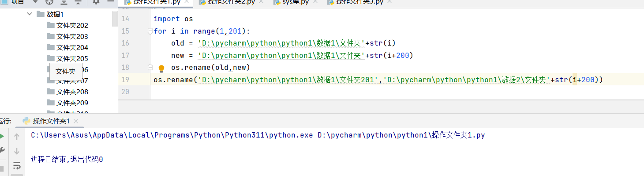Open the 项目 view dropdown arrow
The width and height of the screenshot is (644, 176).
coord(35,2)
